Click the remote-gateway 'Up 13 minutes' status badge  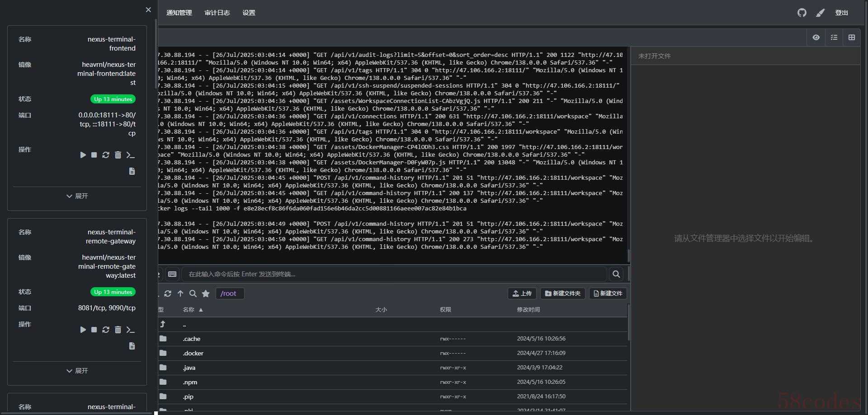click(x=113, y=292)
